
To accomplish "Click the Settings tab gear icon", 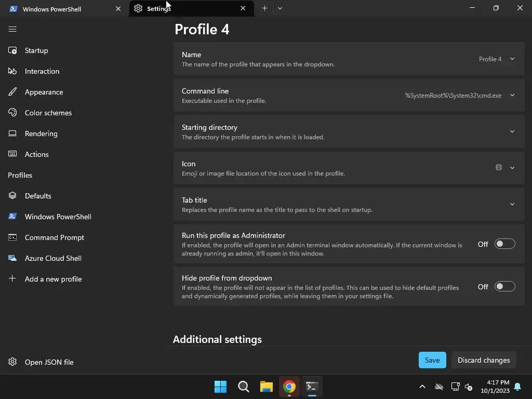I will [x=138, y=8].
